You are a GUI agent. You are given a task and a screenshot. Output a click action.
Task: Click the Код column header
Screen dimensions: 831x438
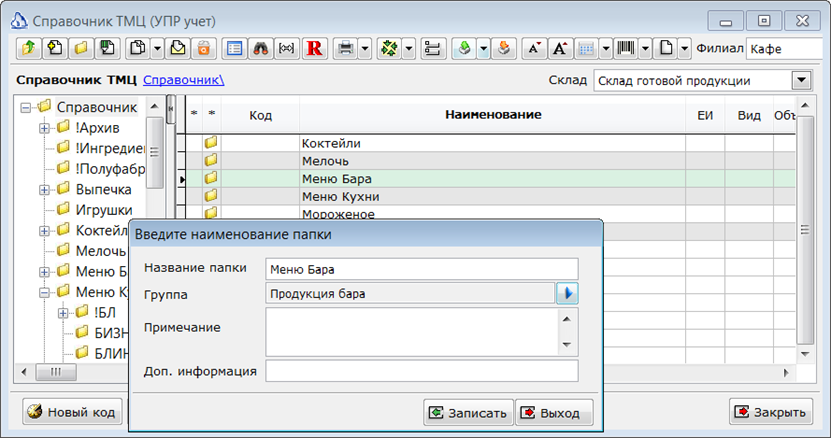pyautogui.click(x=260, y=115)
